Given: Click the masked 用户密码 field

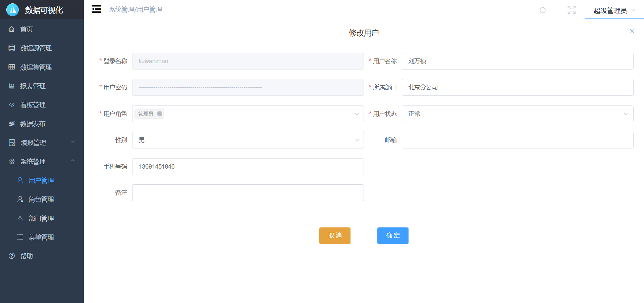Looking at the screenshot, I should tap(248, 87).
